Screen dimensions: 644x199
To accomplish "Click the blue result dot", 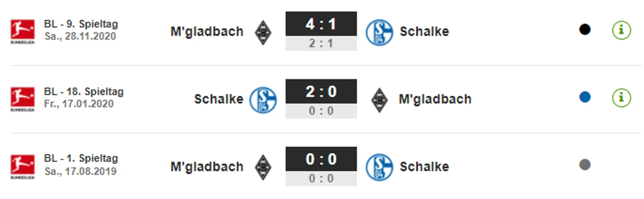I will pyautogui.click(x=584, y=97).
